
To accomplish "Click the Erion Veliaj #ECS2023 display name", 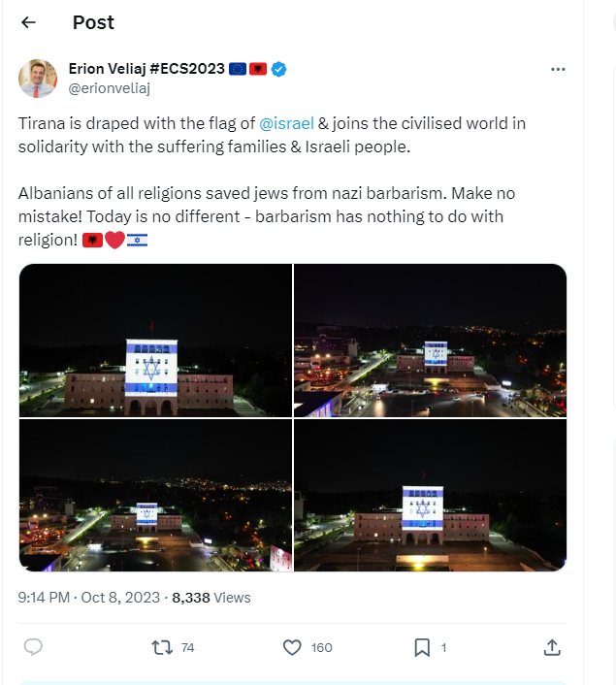I will coord(146,69).
